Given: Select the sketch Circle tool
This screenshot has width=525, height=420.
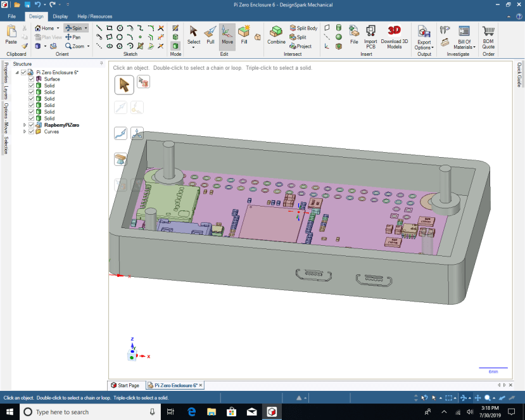Looking at the screenshot, I should pyautogui.click(x=120, y=28).
